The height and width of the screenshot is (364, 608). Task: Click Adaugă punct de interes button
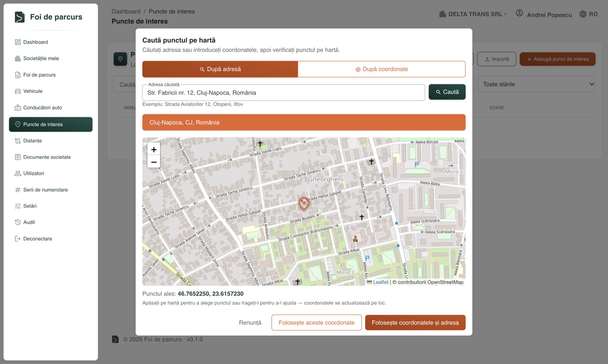coord(558,59)
